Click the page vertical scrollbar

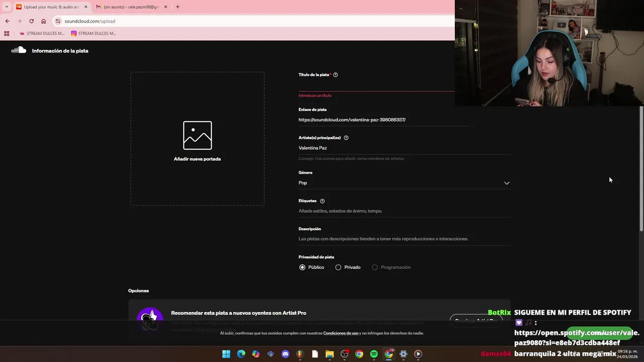641,169
